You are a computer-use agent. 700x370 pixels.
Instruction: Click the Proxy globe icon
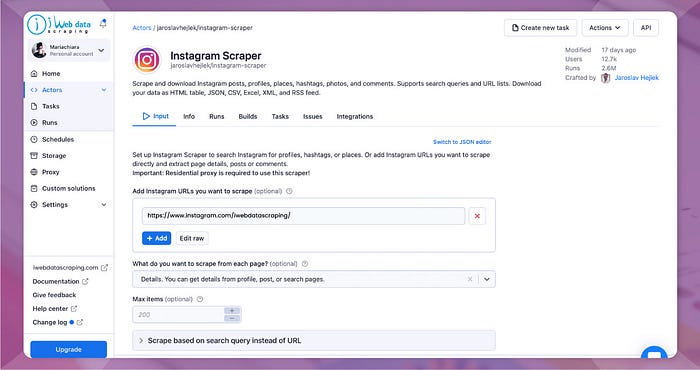pos(34,172)
